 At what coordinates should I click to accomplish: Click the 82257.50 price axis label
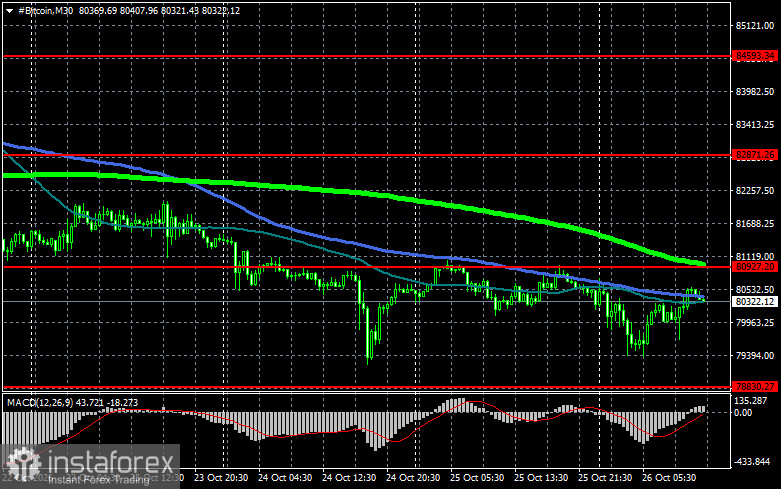(755, 191)
